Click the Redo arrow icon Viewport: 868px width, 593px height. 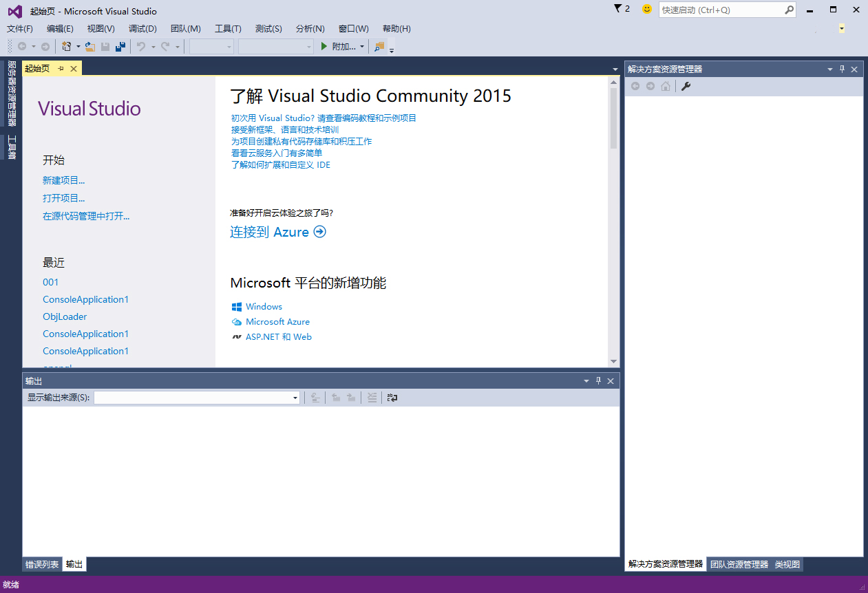[165, 46]
